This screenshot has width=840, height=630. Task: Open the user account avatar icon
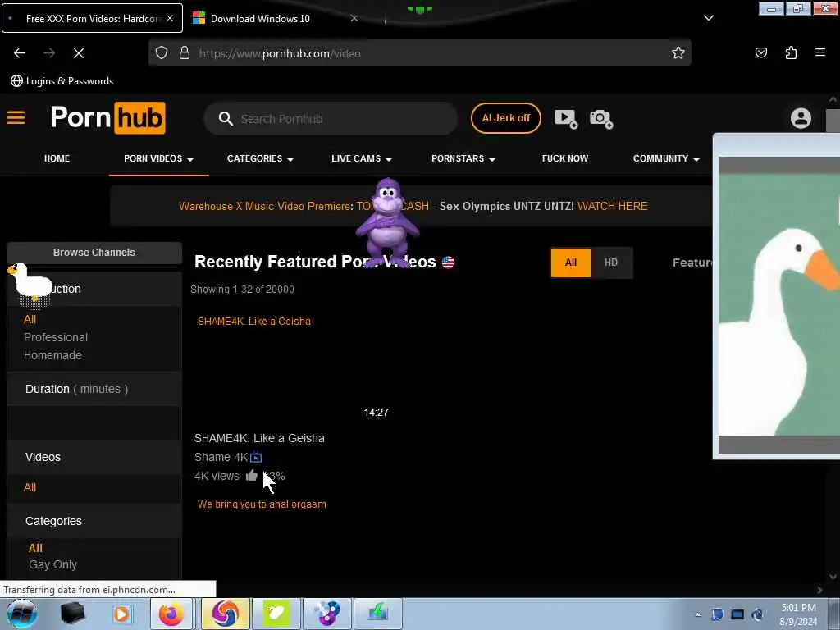tap(801, 118)
